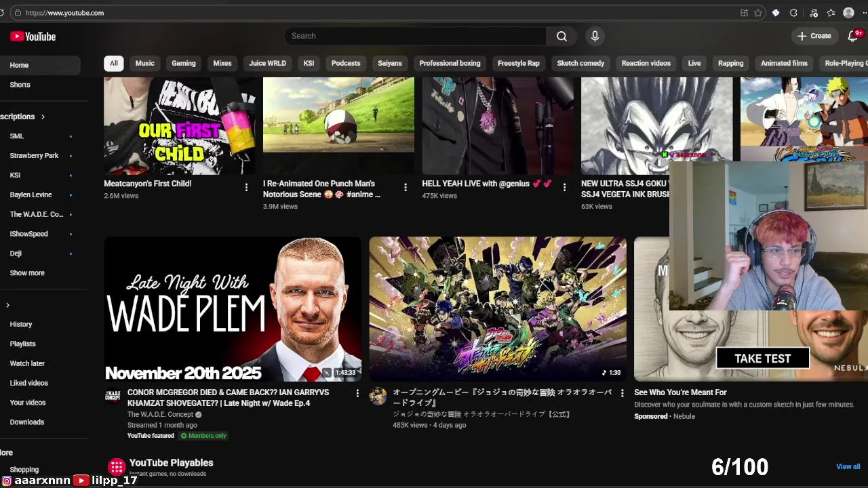Filter feed by Gaming chip

[x=183, y=63]
